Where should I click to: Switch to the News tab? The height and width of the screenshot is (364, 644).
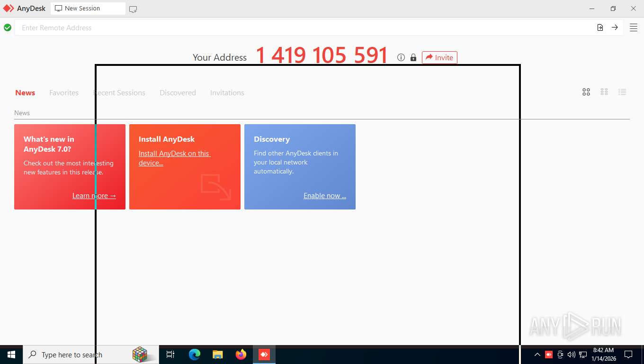point(25,93)
